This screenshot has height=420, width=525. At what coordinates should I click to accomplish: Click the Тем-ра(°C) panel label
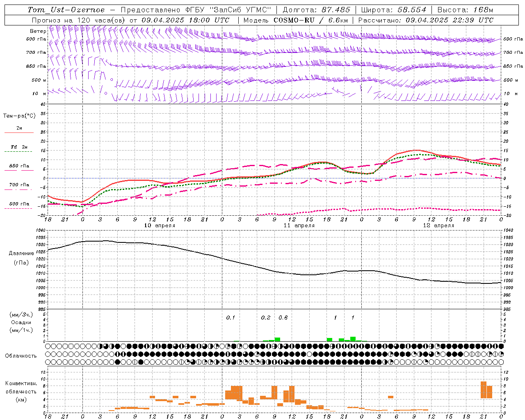[19, 116]
